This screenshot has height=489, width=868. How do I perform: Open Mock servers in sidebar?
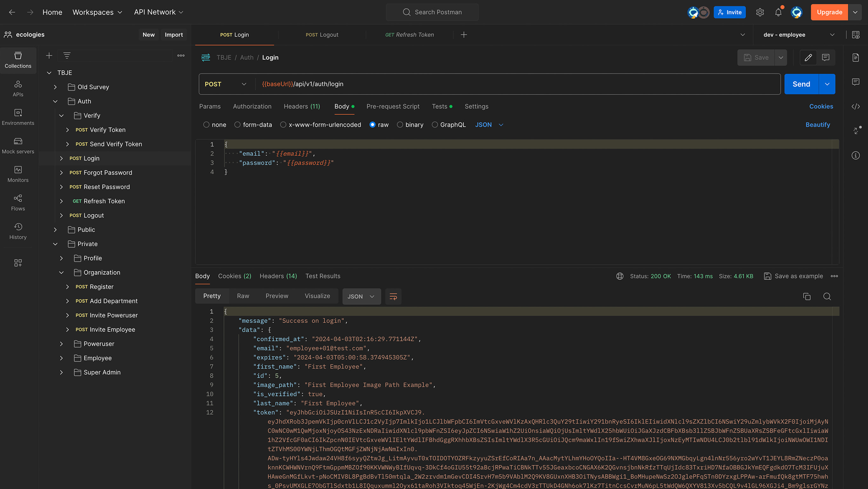point(18,145)
